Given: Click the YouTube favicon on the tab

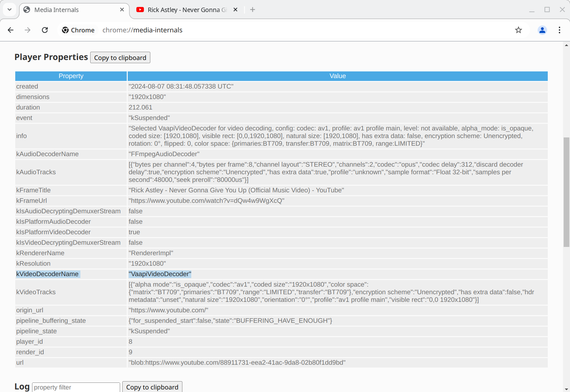Looking at the screenshot, I should tap(140, 10).
